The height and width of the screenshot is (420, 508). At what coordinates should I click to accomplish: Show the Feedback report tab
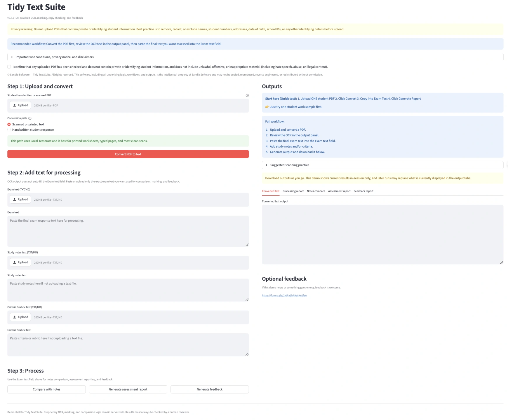[x=363, y=191]
